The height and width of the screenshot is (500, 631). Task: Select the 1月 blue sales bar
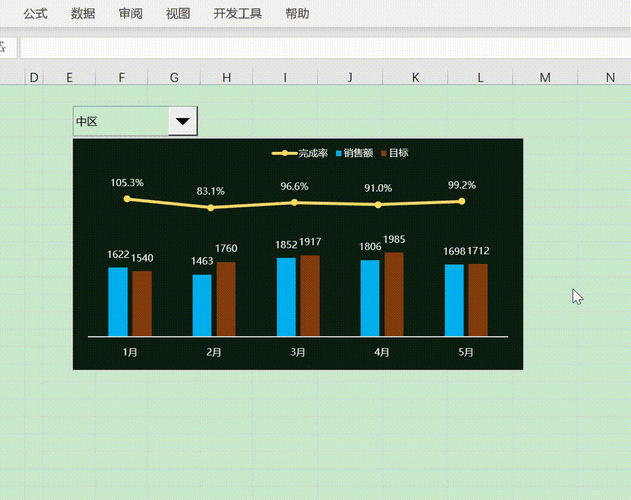click(118, 302)
